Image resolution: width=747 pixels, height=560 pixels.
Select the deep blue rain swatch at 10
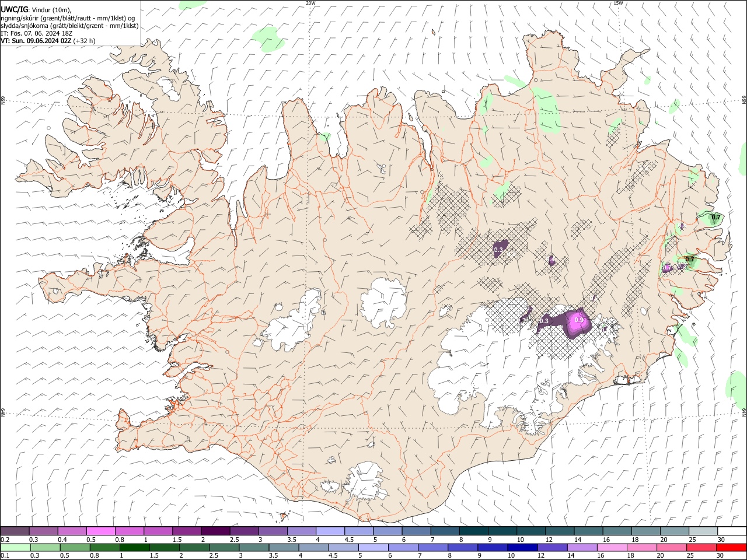(x=522, y=547)
